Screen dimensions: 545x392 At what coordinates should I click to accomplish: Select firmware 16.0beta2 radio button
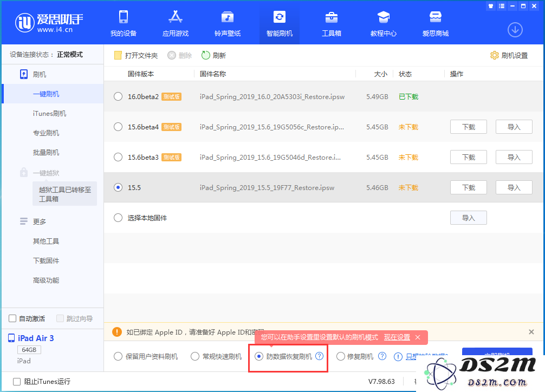[118, 96]
